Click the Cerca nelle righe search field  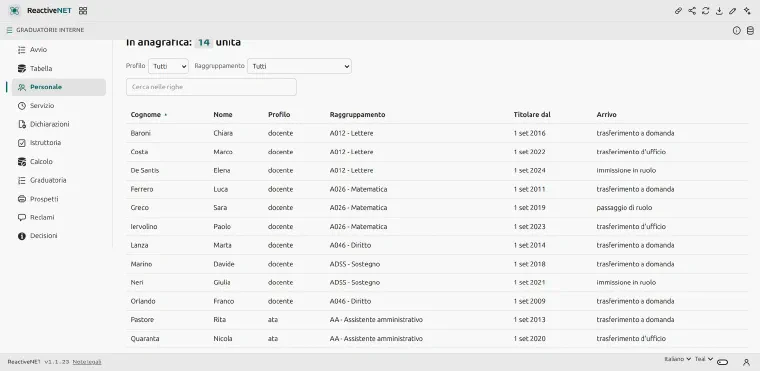pyautogui.click(x=211, y=87)
